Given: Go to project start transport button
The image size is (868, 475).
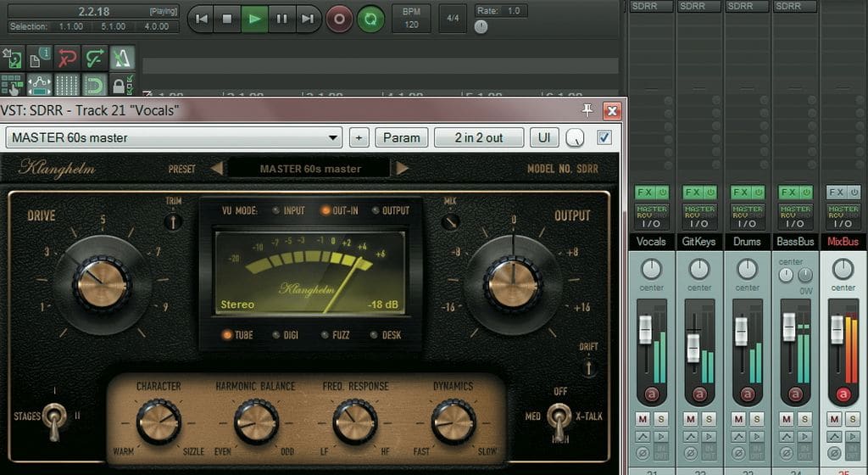Looking at the screenshot, I should [202, 19].
